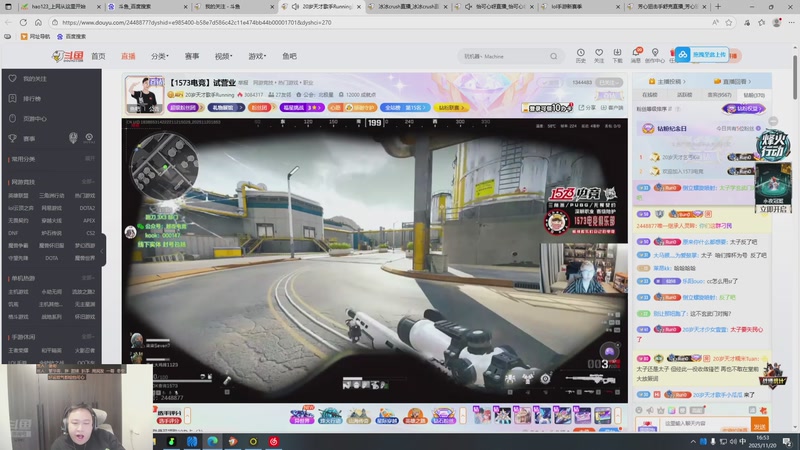Click the LoL esports emblem icon in sidebar

coord(73,138)
